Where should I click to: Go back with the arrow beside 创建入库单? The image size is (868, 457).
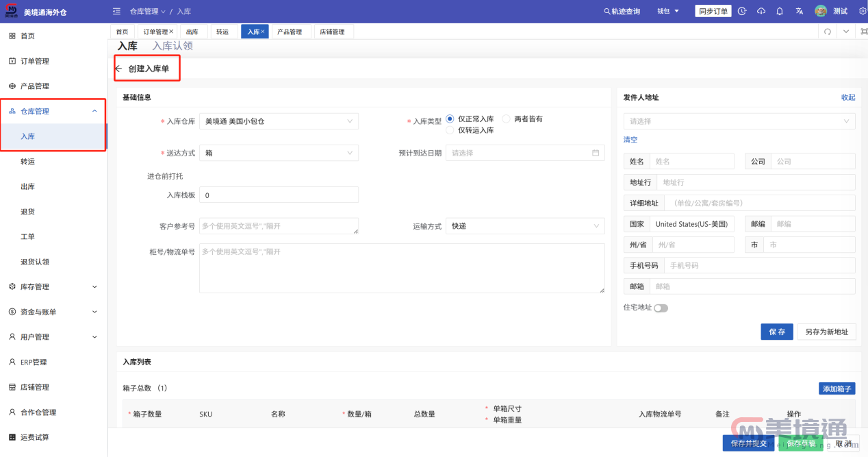click(x=118, y=69)
